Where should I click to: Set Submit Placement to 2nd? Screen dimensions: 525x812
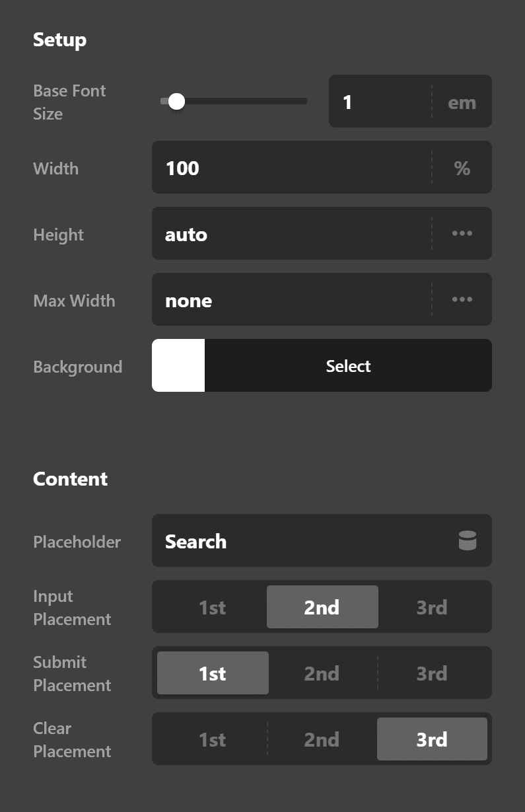coord(322,673)
